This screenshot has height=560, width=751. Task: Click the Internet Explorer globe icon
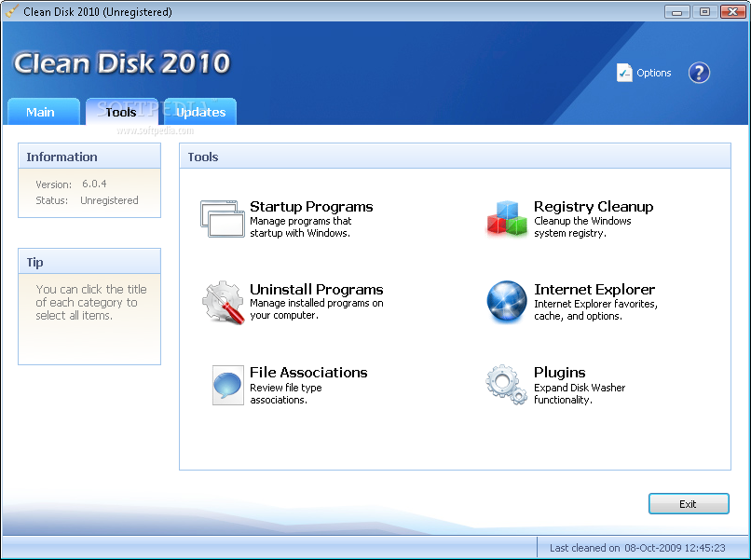tap(507, 301)
